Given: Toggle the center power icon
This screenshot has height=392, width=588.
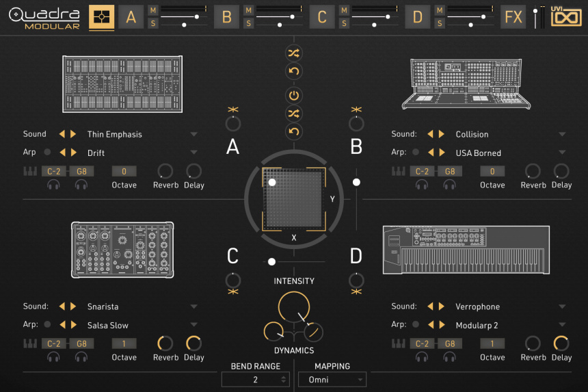Looking at the screenshot, I should click(293, 96).
